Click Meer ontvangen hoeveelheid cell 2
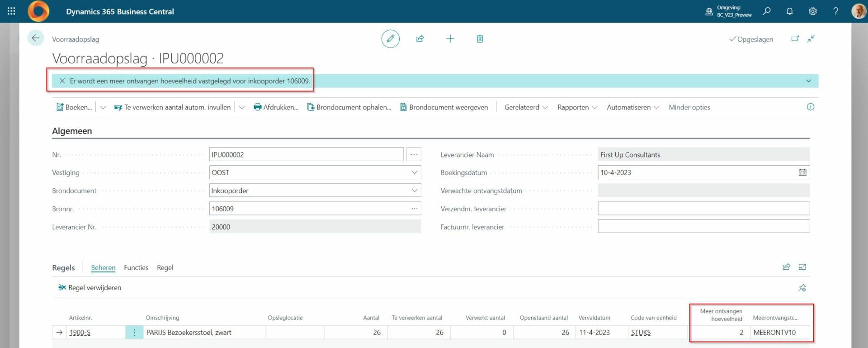Screen dimensions: 868x348 pos(719,333)
